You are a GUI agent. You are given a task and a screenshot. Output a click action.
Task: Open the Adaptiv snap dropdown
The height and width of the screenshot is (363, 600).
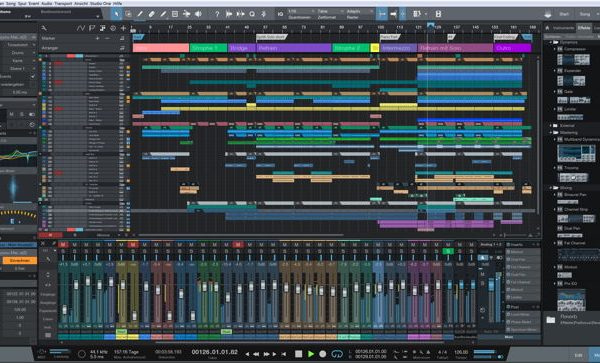point(359,11)
